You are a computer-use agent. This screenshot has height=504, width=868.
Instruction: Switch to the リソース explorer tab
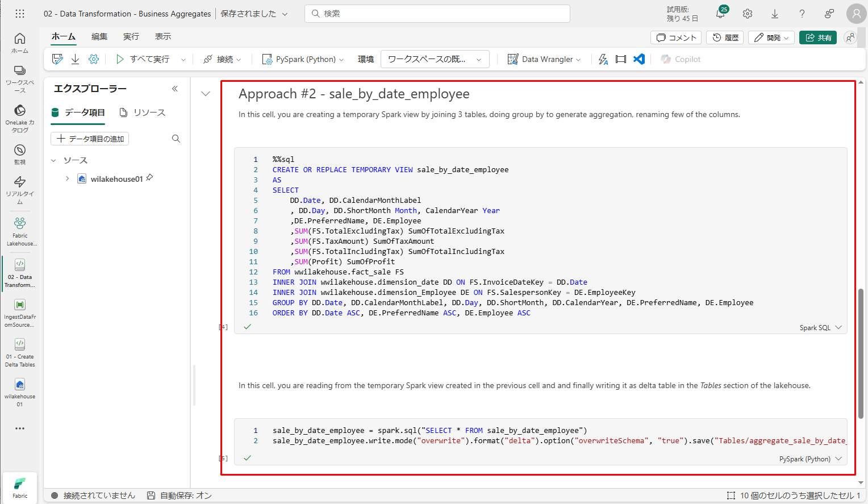click(143, 113)
